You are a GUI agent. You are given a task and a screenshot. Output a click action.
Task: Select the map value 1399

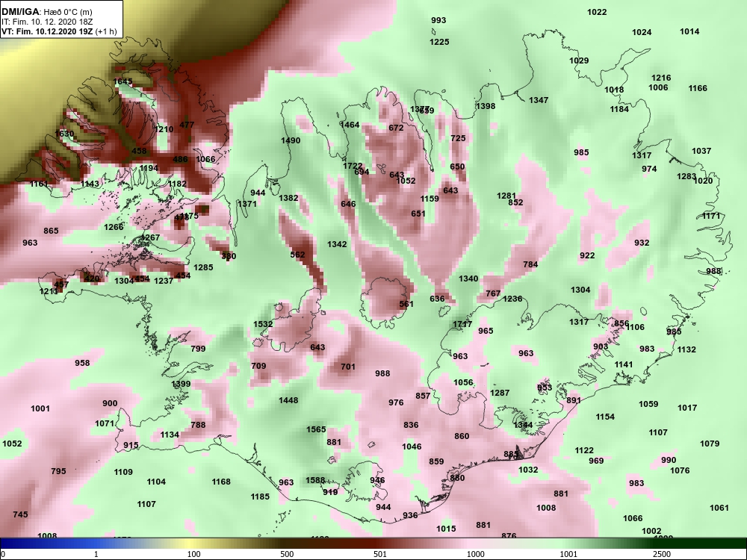pyautogui.click(x=181, y=384)
